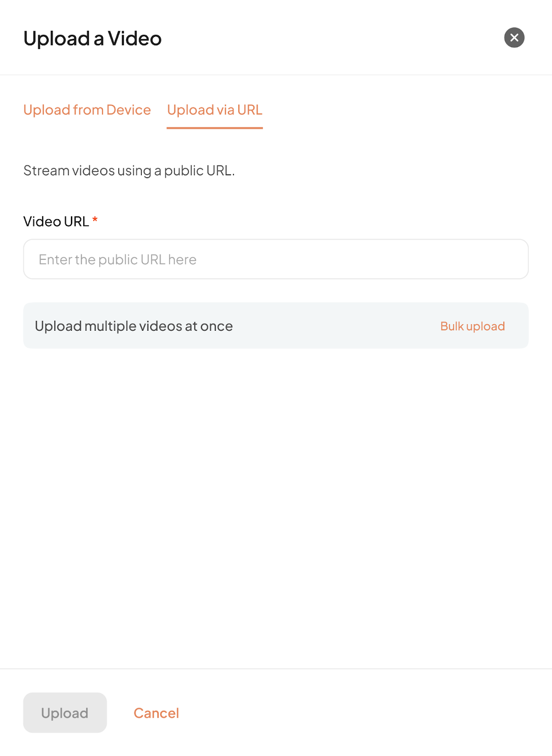Click the grey Upload button

65,713
